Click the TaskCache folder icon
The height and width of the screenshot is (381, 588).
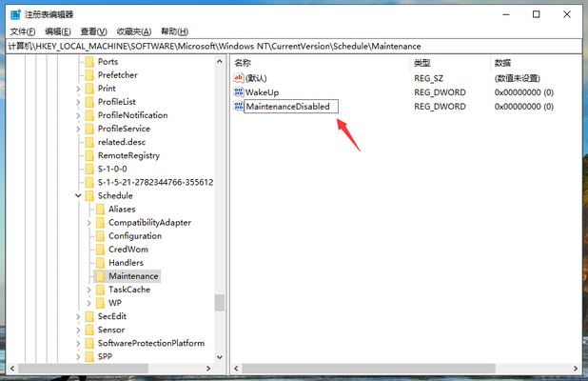99,290
